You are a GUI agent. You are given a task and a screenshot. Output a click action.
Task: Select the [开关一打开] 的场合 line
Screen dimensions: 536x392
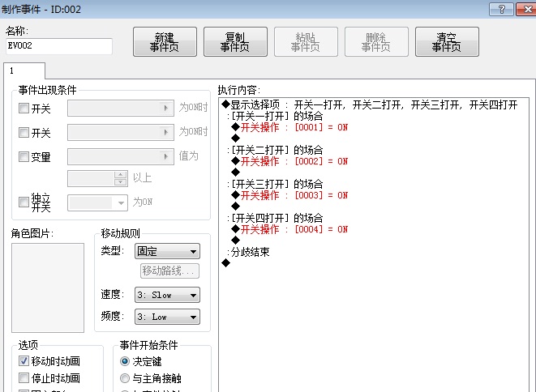275,116
